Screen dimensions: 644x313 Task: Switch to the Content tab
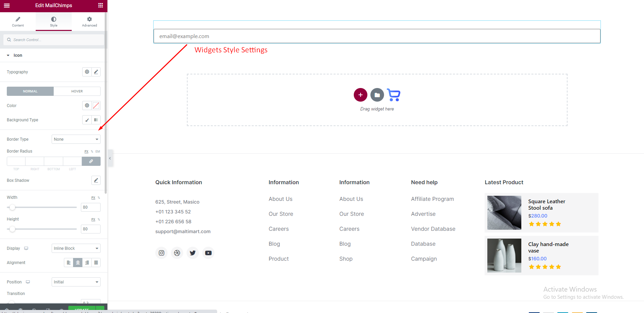tap(18, 21)
